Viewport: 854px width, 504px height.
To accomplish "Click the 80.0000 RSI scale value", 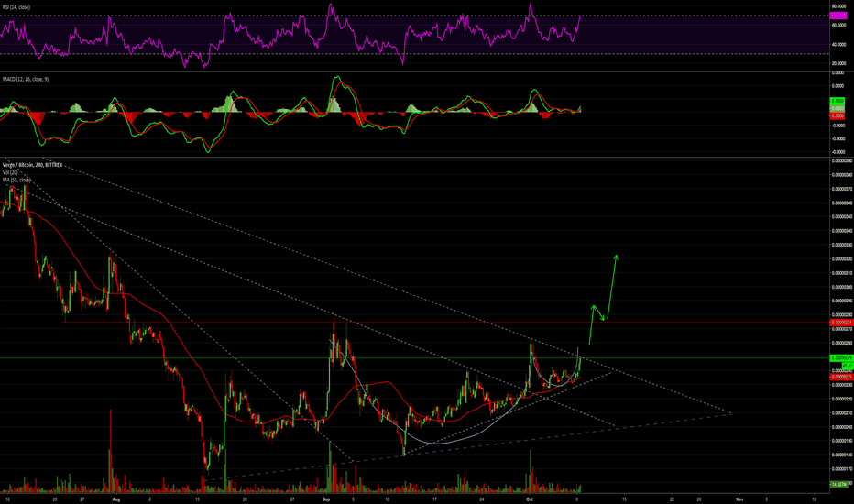I will point(838,6).
